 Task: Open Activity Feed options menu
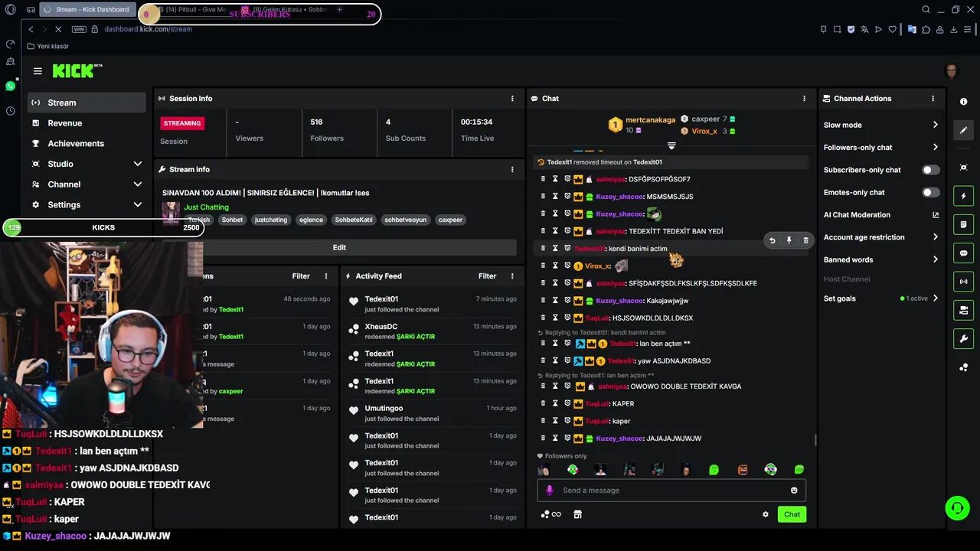pyautogui.click(x=512, y=276)
